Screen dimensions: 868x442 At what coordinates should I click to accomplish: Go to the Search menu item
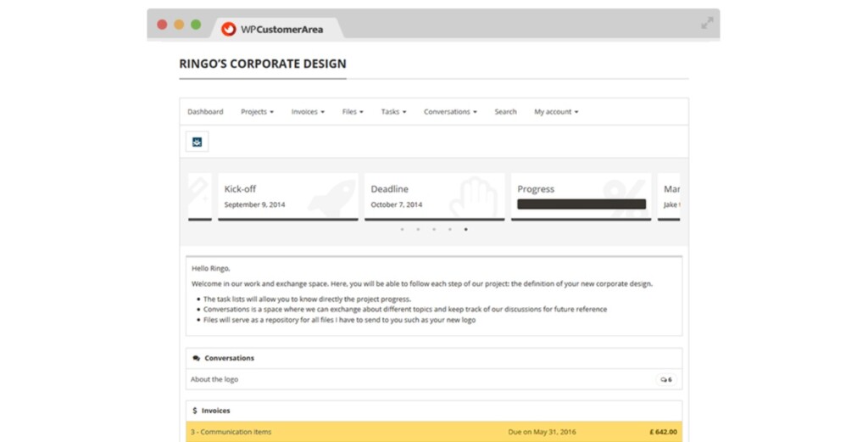505,112
